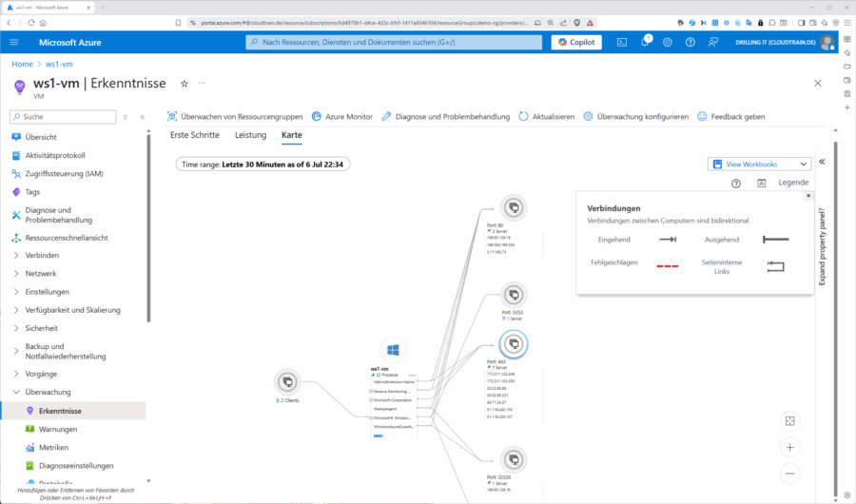Change the Time range pill

263,165
